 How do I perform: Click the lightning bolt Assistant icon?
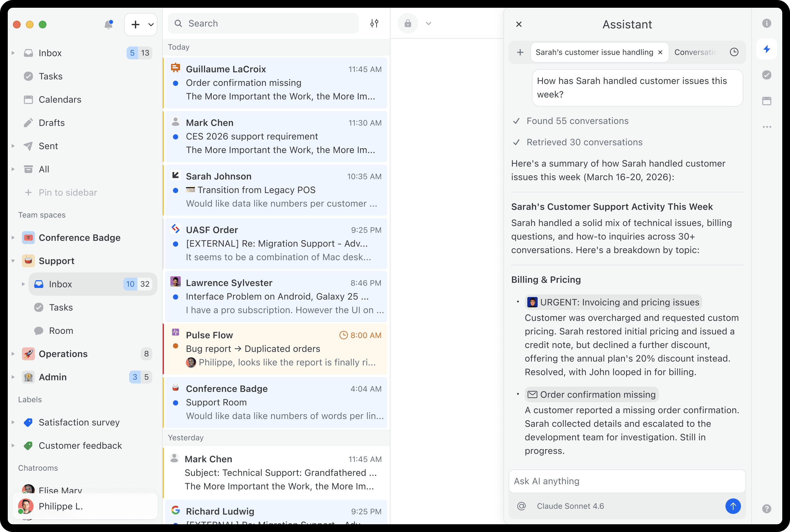[x=766, y=49]
